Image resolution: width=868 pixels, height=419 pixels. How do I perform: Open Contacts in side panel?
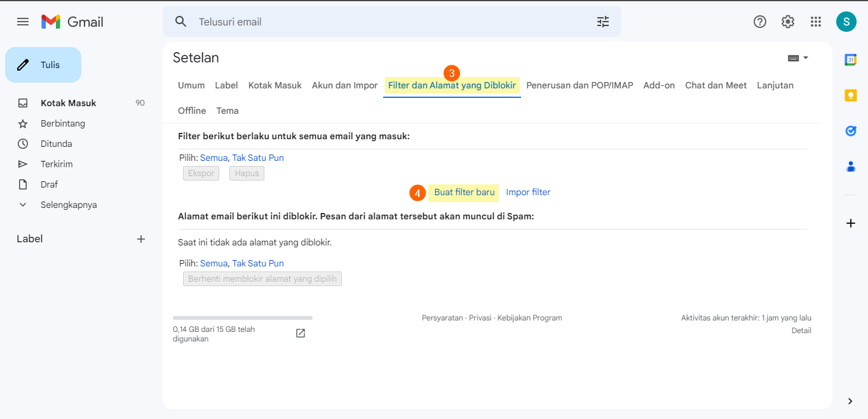pos(850,167)
